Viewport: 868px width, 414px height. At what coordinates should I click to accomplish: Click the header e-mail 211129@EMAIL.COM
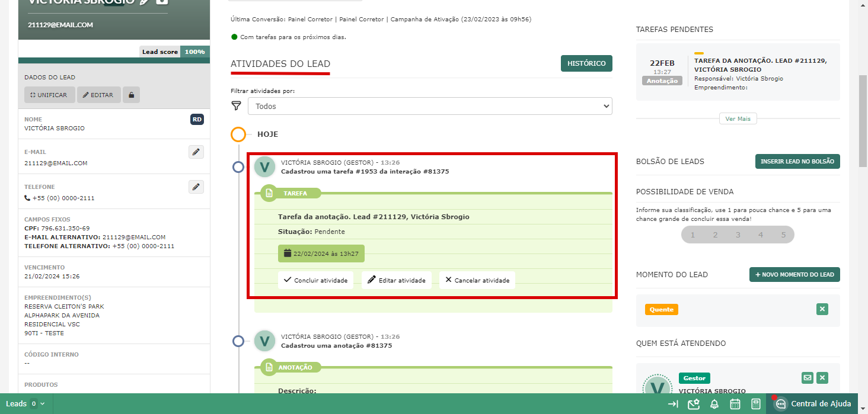[60, 25]
